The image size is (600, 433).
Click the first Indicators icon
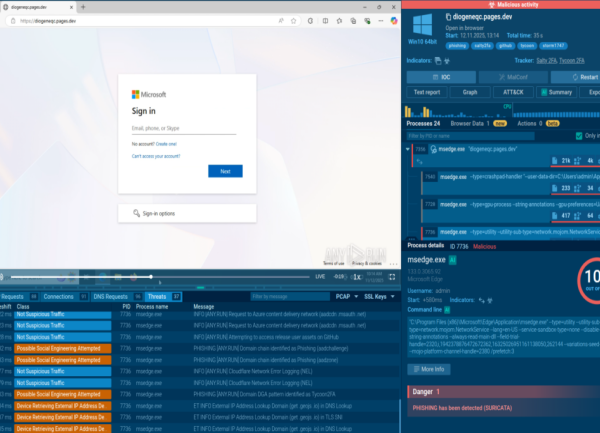[438, 60]
